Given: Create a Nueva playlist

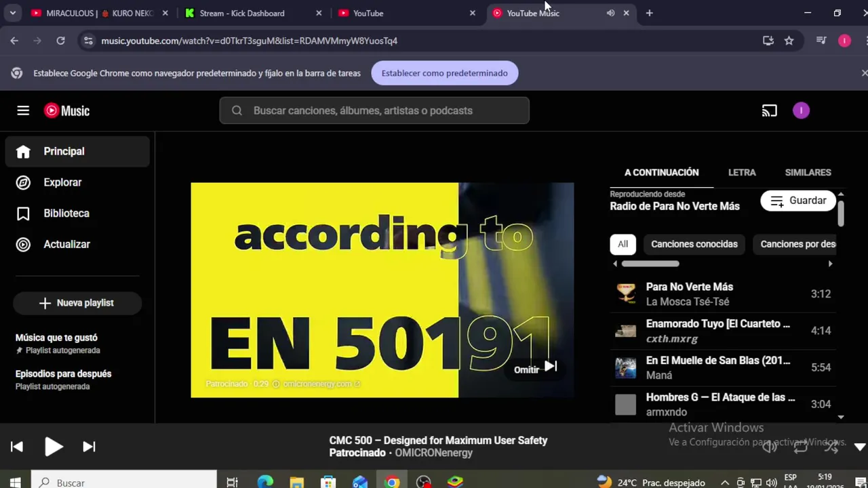Looking at the screenshot, I should point(77,303).
